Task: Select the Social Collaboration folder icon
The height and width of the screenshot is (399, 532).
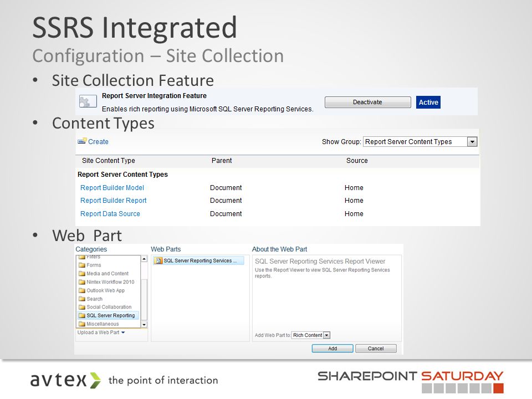Action: click(82, 307)
